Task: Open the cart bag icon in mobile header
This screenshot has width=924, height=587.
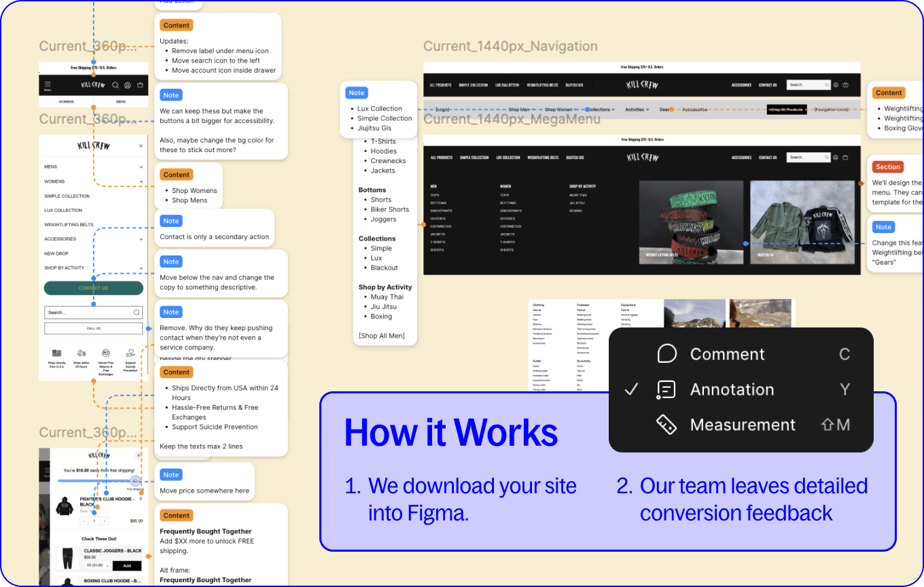Action: (140, 85)
